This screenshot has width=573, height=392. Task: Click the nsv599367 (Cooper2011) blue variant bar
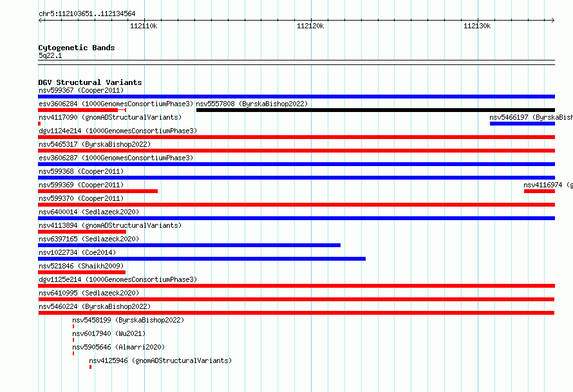[x=296, y=97]
